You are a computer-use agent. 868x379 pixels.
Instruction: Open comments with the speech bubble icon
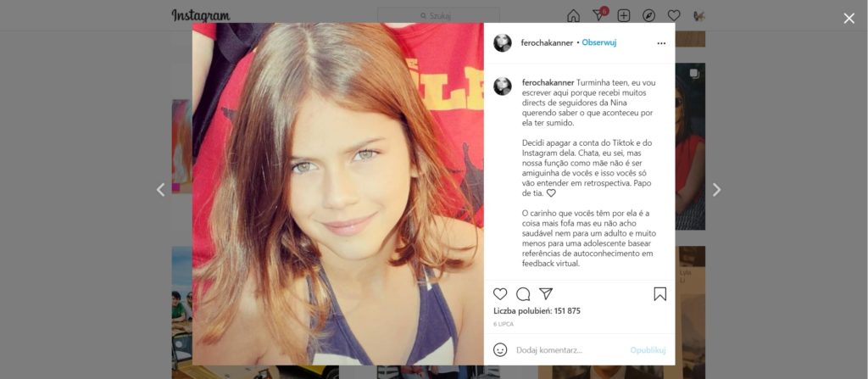pyautogui.click(x=523, y=294)
